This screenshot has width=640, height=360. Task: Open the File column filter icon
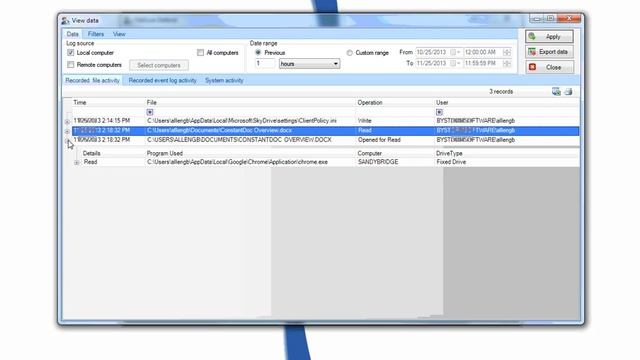(150, 112)
